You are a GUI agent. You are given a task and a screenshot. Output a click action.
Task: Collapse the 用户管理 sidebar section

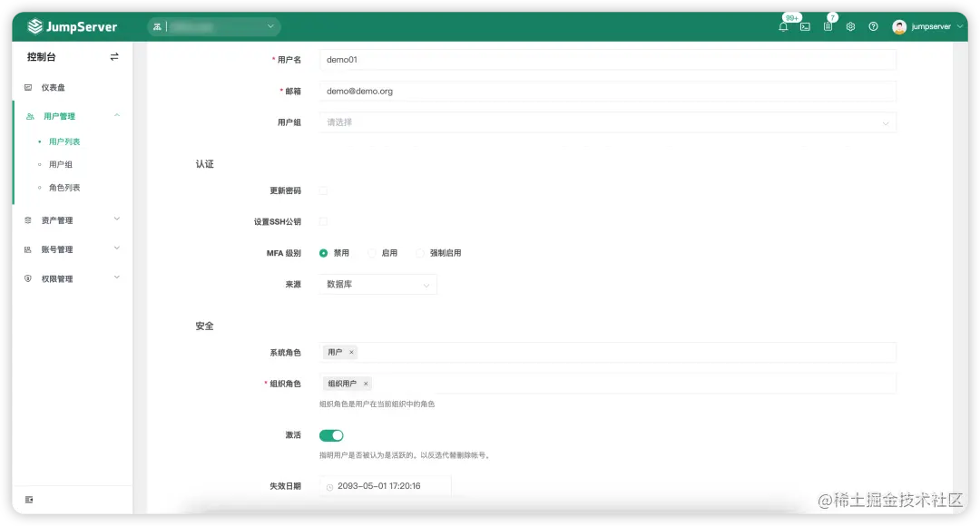coord(116,115)
